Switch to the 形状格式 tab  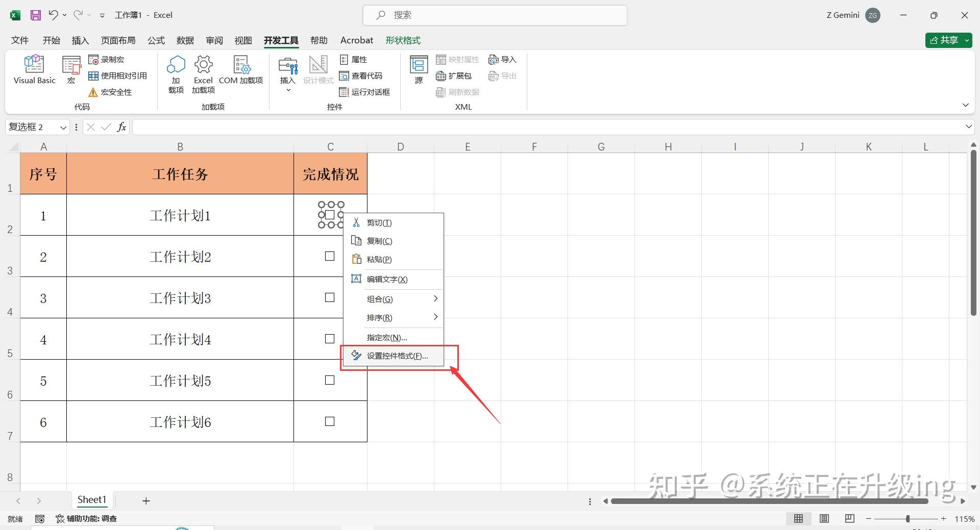click(403, 40)
